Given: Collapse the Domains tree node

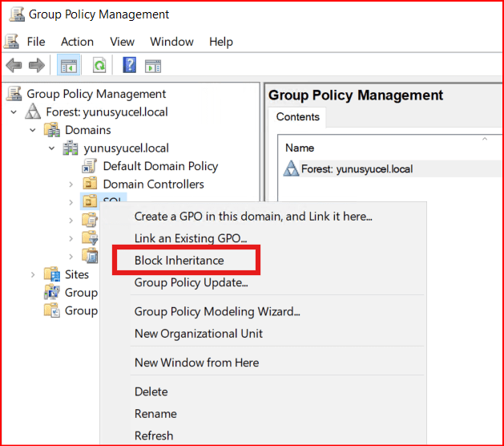Looking at the screenshot, I should (33, 130).
